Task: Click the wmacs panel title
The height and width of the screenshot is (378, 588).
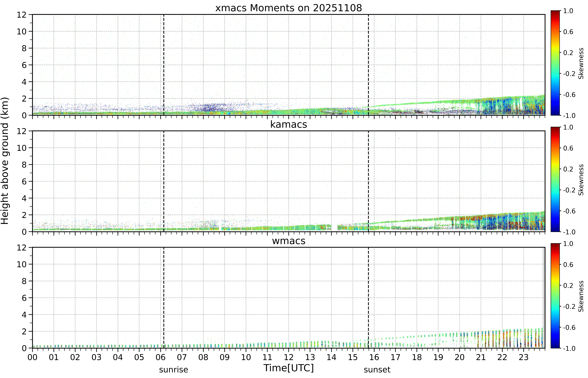Action: pyautogui.click(x=289, y=241)
